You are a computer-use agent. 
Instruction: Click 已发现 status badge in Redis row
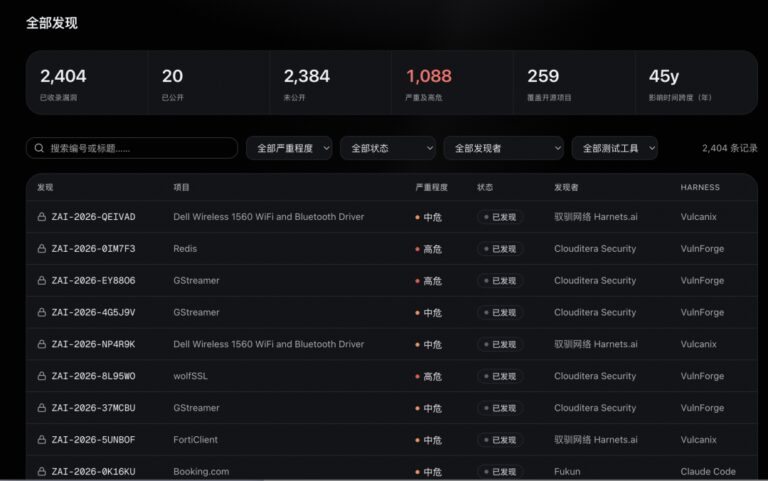point(500,249)
